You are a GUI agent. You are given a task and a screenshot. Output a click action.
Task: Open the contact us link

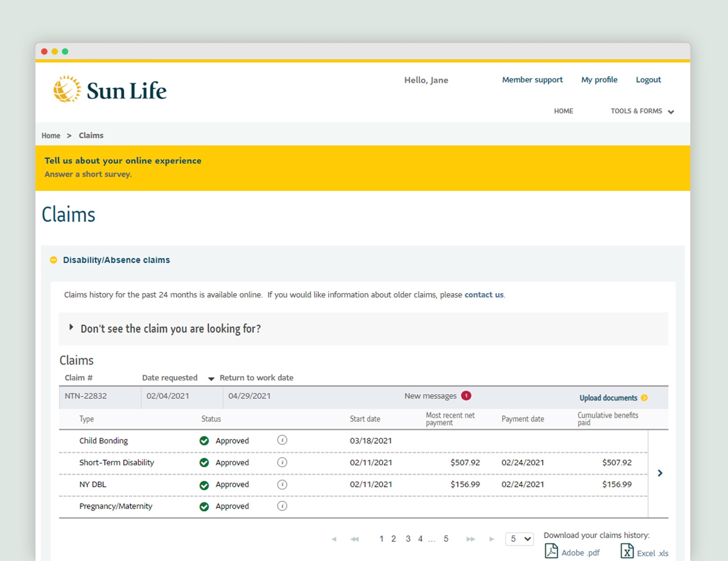pyautogui.click(x=484, y=295)
